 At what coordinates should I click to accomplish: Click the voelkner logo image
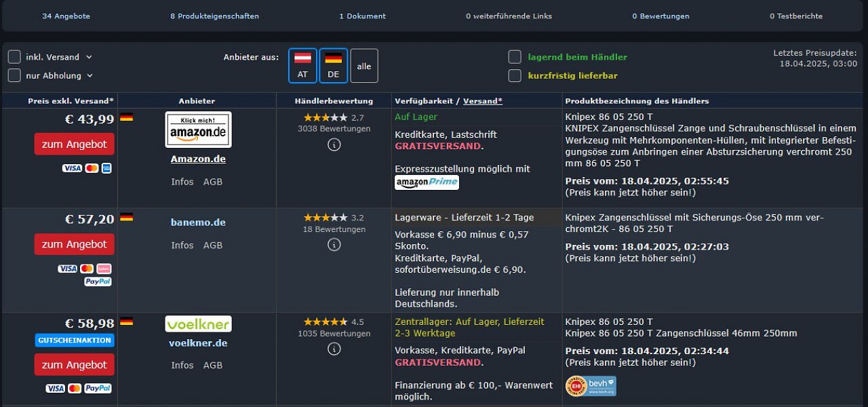pos(198,324)
